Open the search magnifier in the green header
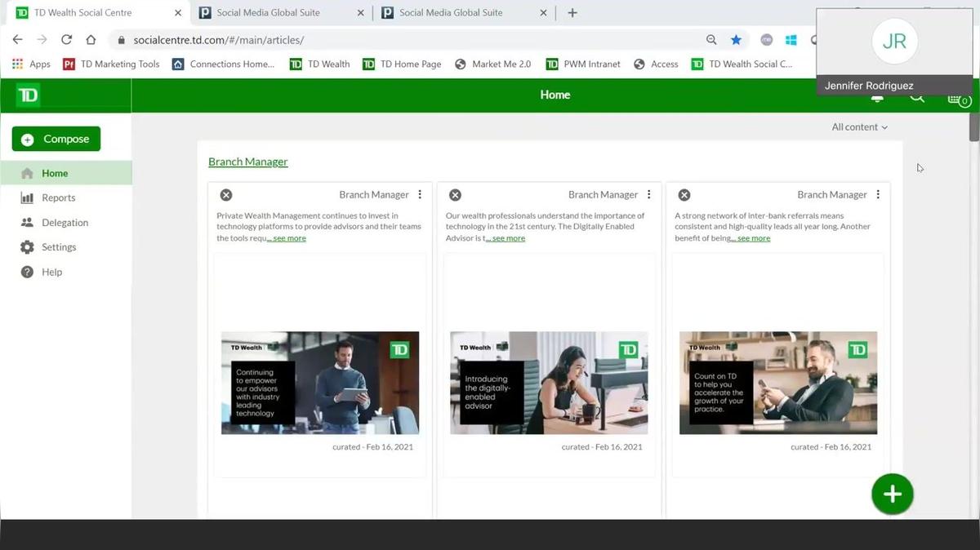Image resolution: width=980 pixels, height=550 pixels. 917,98
